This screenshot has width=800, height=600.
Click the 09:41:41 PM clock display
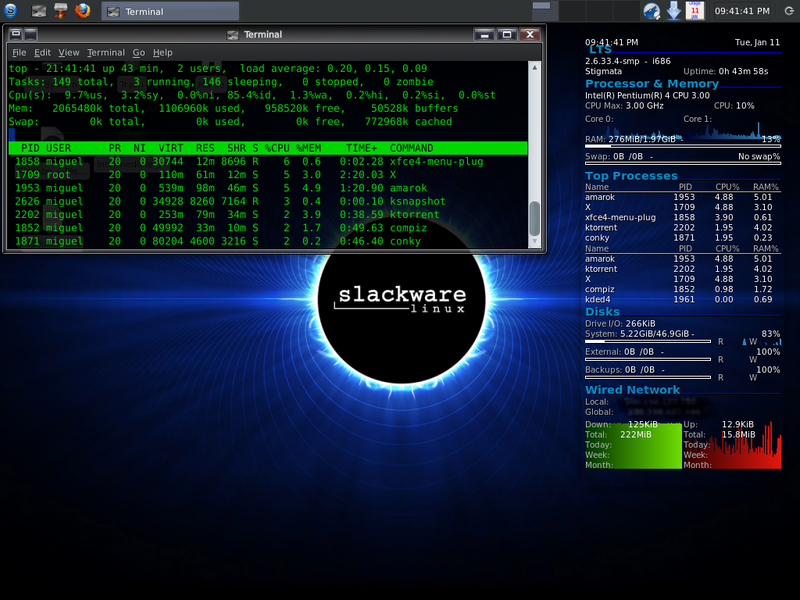coord(741,11)
